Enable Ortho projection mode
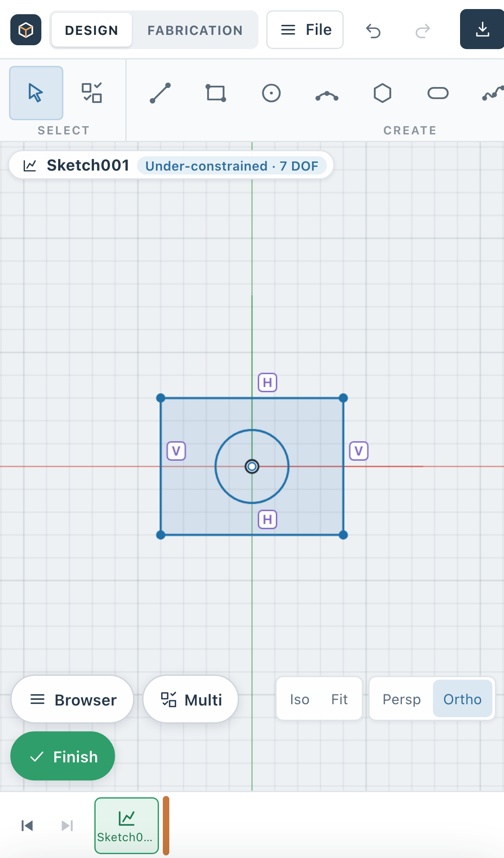504x858 pixels. (x=462, y=699)
